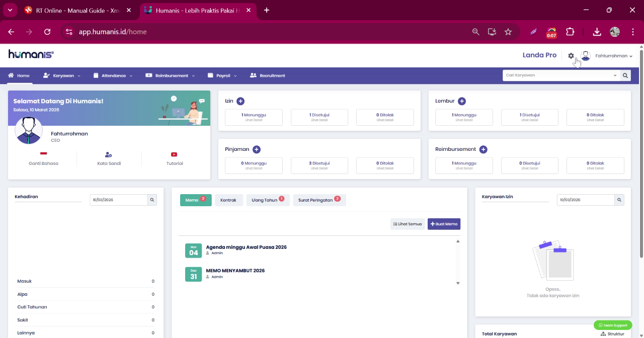
Task: Click the Kehadiran date field
Action: pos(118,200)
